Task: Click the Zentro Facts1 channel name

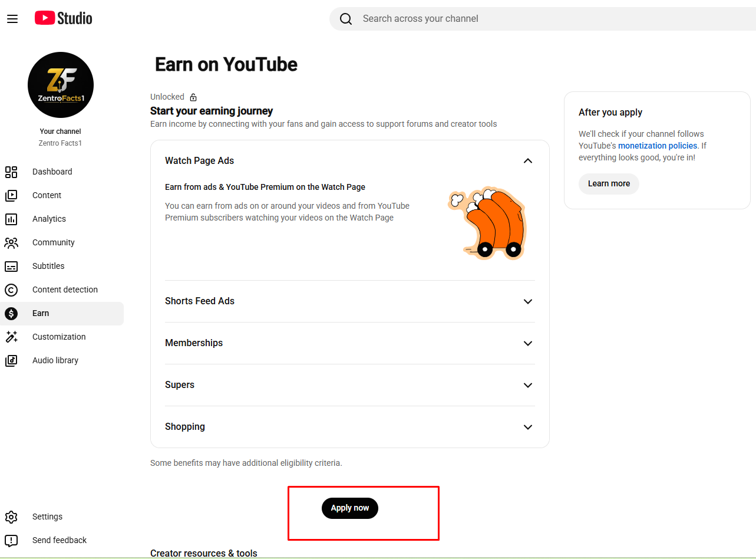Action: 60,143
